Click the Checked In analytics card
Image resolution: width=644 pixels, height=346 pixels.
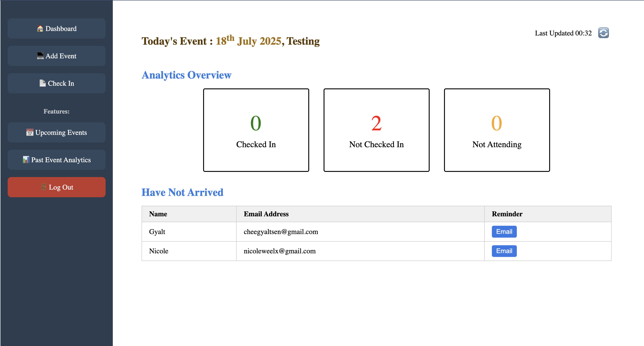[x=256, y=130]
